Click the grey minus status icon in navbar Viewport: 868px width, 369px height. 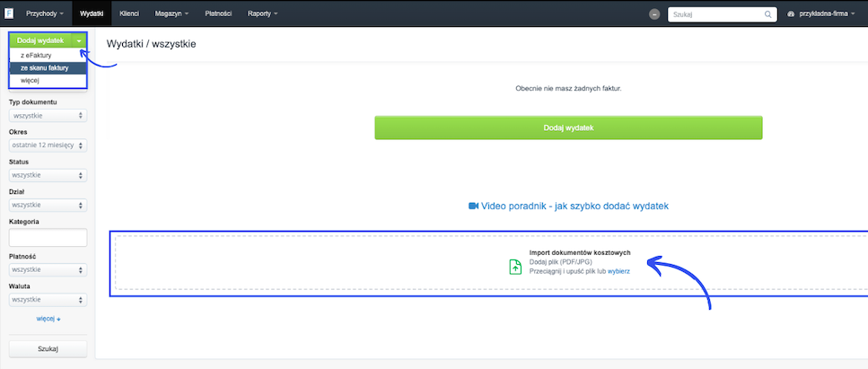654,14
